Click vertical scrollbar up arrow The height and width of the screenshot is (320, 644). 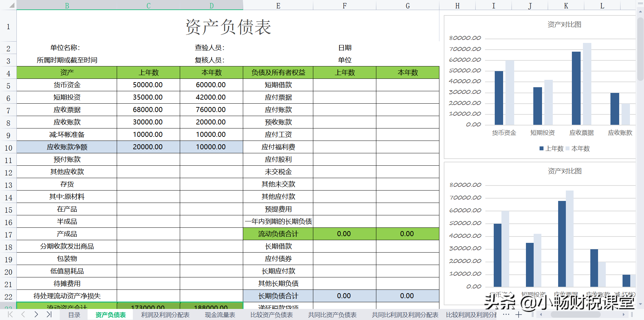[x=640, y=12]
